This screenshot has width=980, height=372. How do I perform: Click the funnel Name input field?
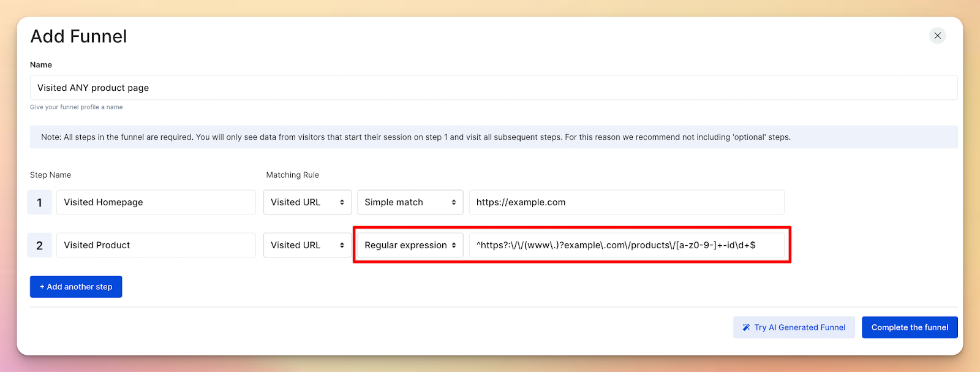point(493,88)
